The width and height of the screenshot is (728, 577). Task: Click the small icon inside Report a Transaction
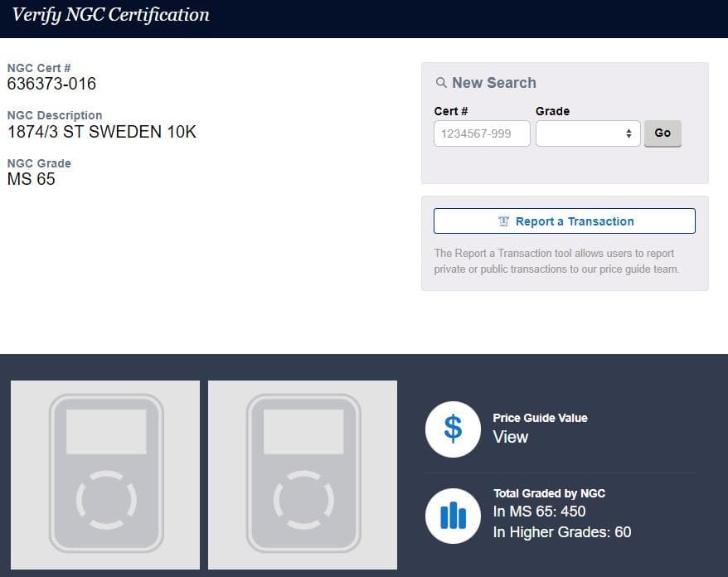(x=503, y=221)
